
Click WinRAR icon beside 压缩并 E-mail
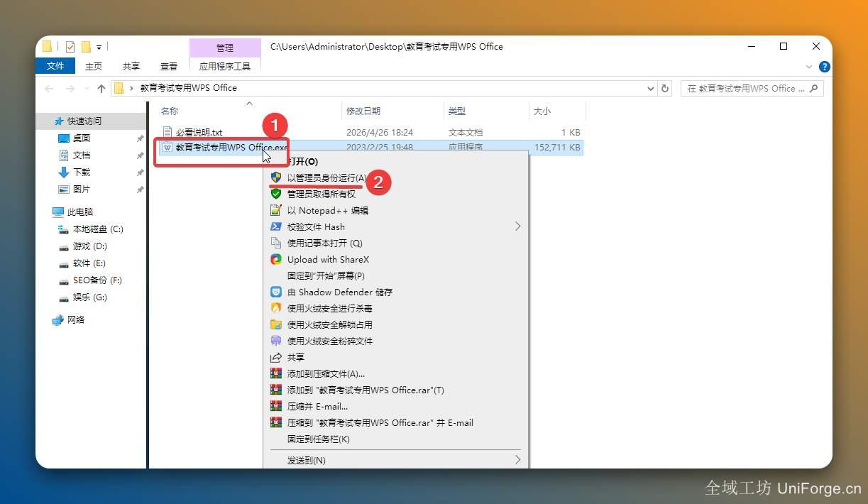pyautogui.click(x=276, y=406)
